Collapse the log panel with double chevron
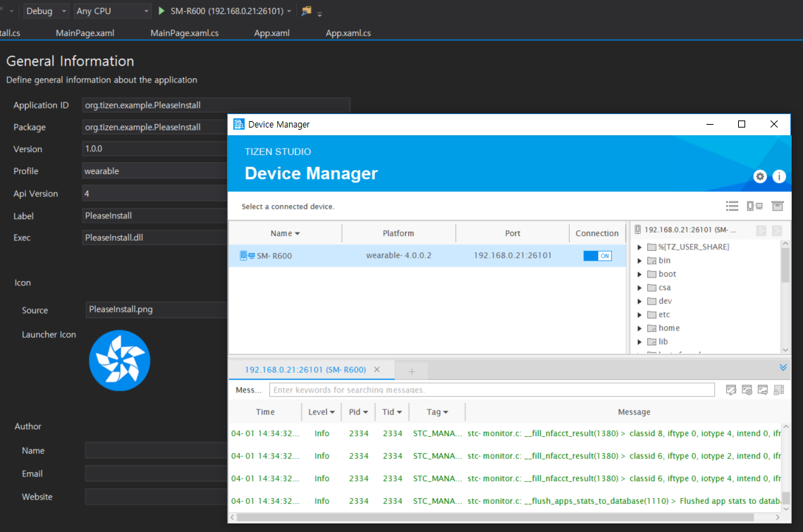This screenshot has height=532, width=803. 783,368
